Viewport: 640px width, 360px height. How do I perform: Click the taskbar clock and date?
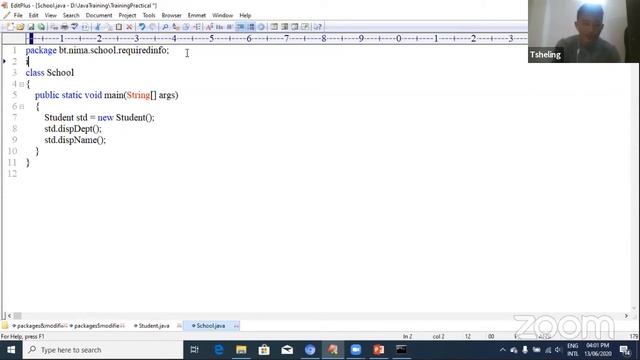click(598, 350)
